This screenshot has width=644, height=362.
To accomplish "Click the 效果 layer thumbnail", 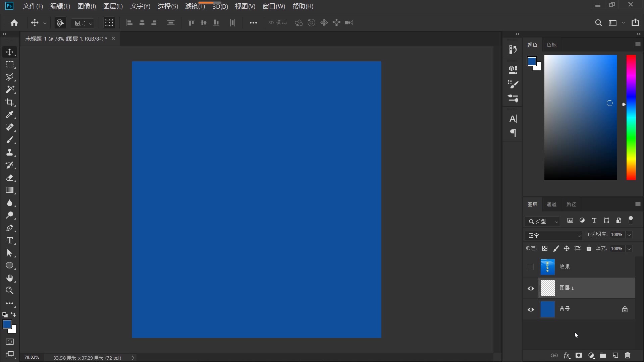I will (547, 267).
